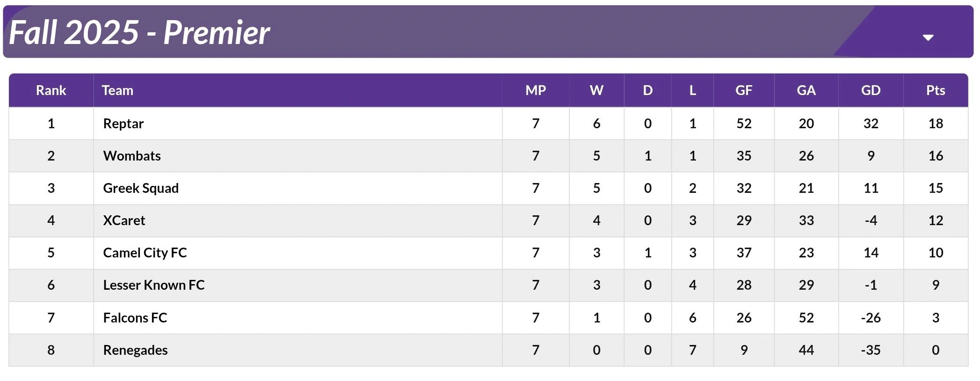The width and height of the screenshot is (980, 381).
Task: Select the XCaret team name
Action: click(124, 220)
